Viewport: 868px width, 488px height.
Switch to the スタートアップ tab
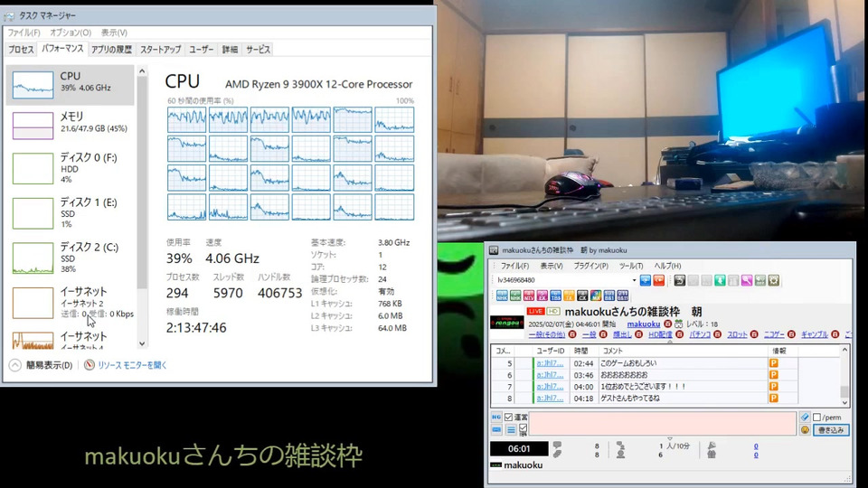click(160, 49)
